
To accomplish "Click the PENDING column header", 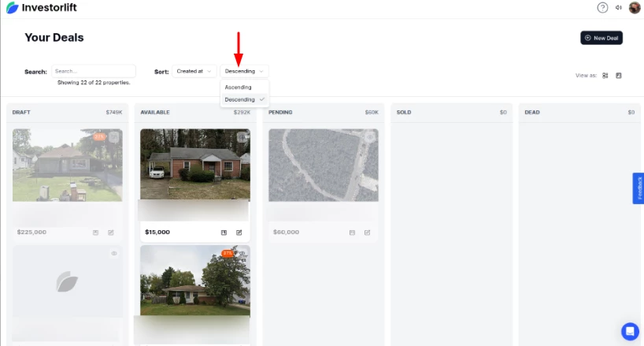I will pos(280,112).
